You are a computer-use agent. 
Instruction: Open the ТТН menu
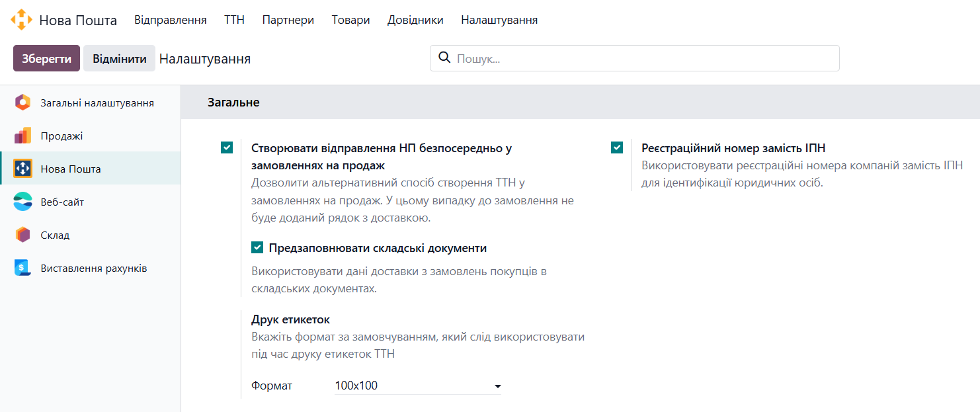pos(234,20)
